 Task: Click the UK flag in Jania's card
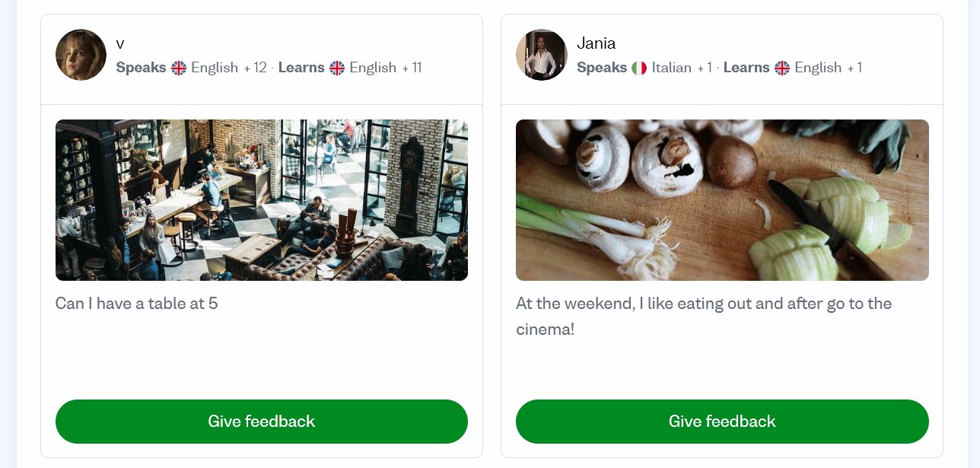[x=782, y=68]
